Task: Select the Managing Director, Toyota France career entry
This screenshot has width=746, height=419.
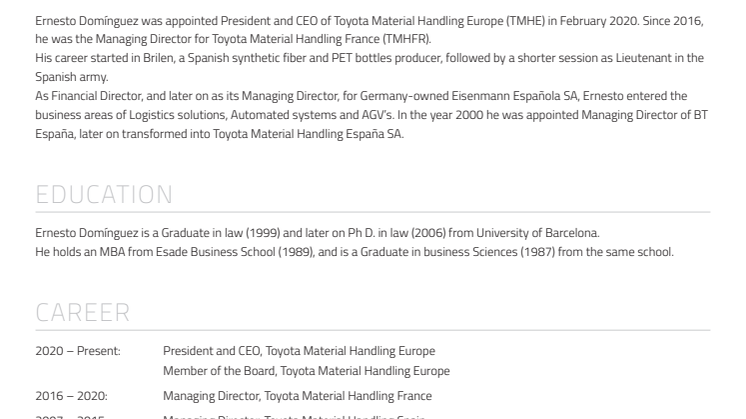Action: tap(297, 396)
